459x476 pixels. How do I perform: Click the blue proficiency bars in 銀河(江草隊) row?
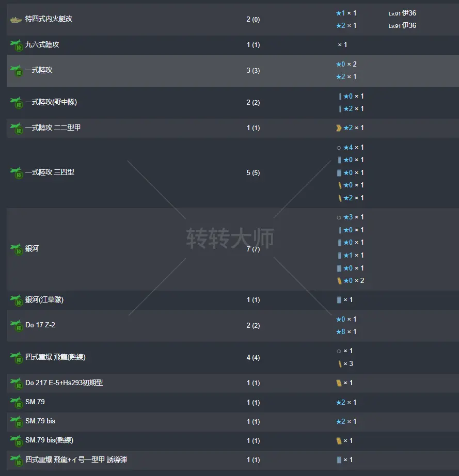339,300
